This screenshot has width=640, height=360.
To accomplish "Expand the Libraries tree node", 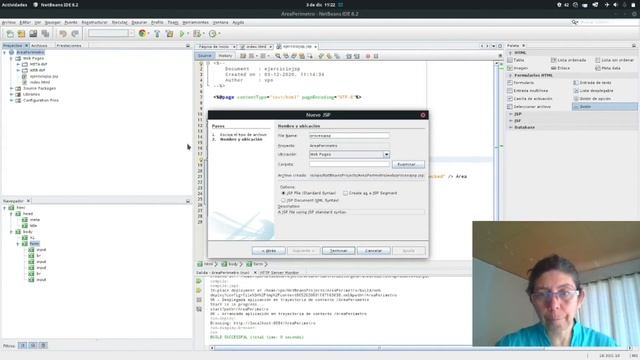I will click(x=11, y=94).
